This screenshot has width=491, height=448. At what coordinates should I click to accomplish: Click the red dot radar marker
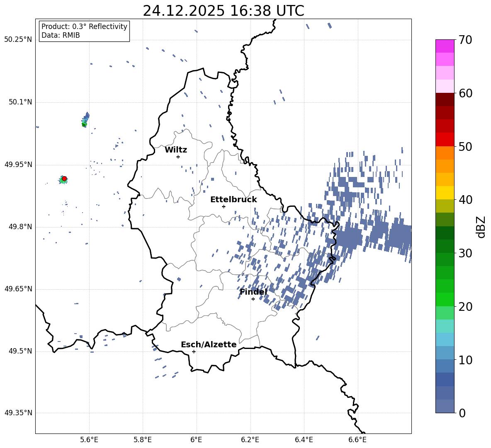[64, 179]
